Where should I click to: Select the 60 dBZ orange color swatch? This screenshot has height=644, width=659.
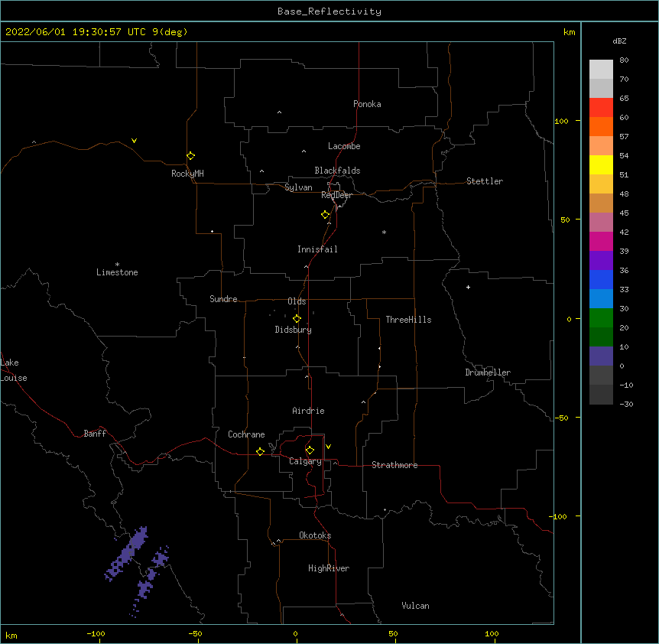pyautogui.click(x=601, y=126)
